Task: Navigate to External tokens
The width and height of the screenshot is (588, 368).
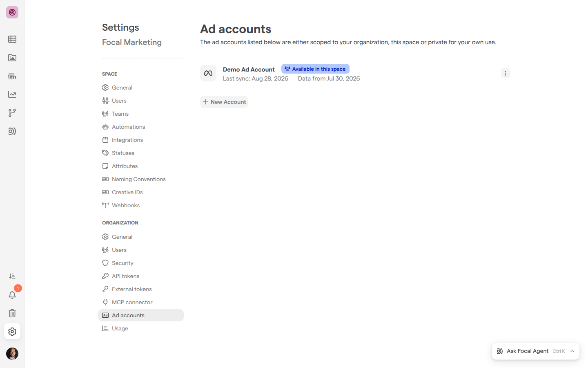Action: [x=141, y=289]
